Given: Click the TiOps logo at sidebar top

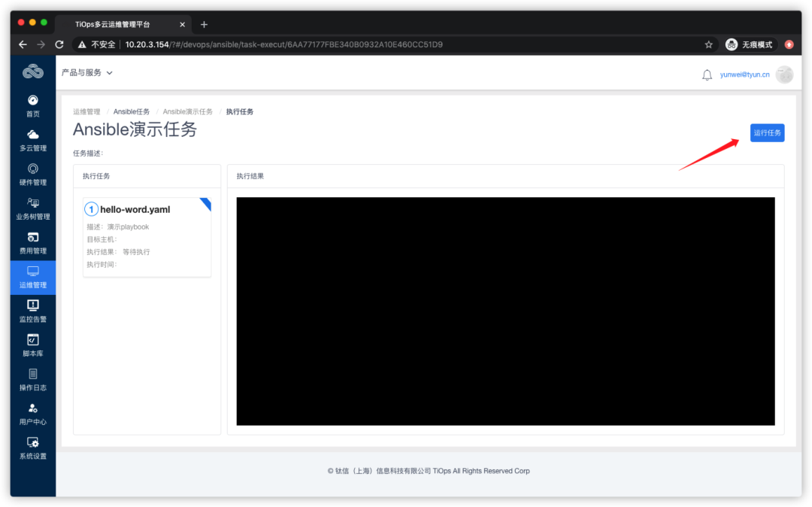Looking at the screenshot, I should tap(32, 71).
